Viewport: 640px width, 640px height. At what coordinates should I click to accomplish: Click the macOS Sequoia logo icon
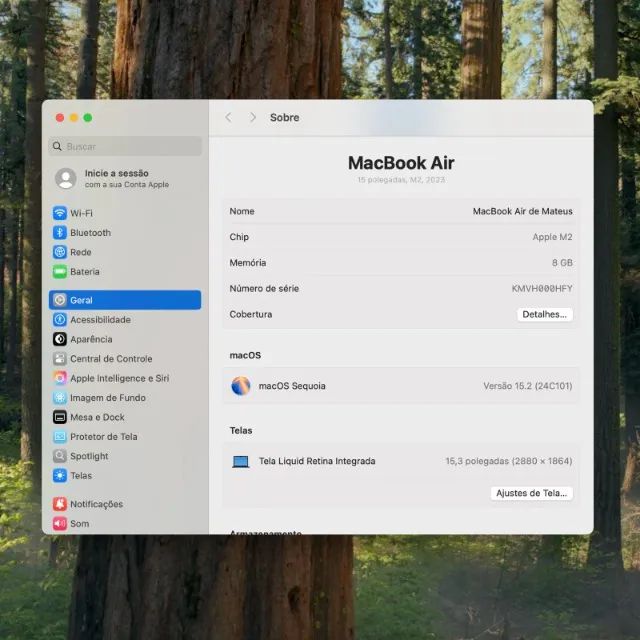(241, 386)
